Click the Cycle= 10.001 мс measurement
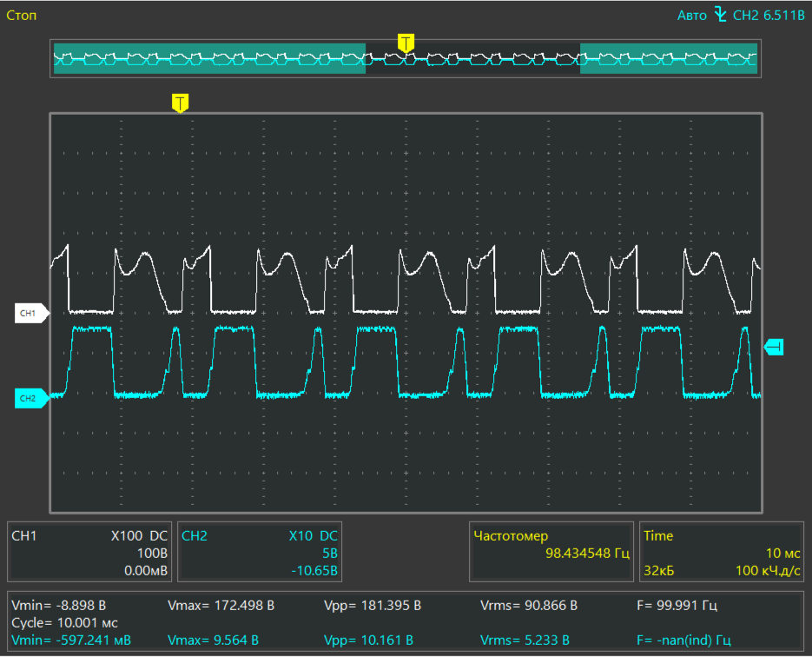Viewport: 812px width, 657px height. 65,622
